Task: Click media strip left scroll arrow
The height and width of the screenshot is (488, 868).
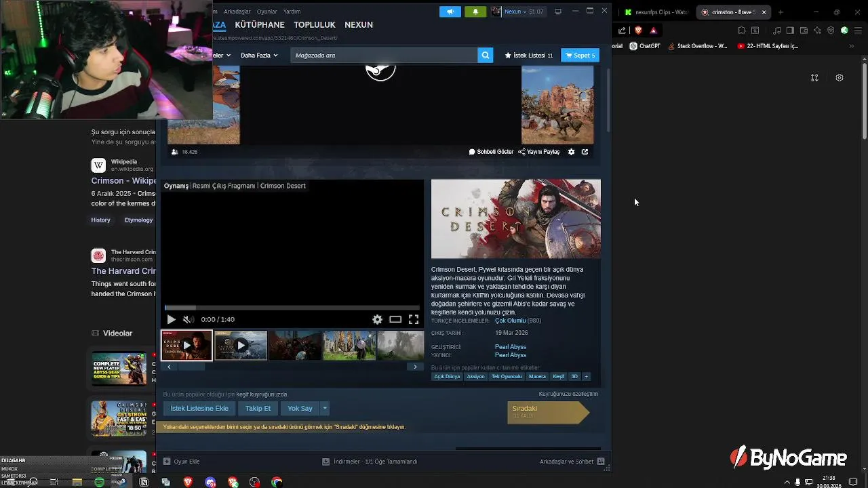Action: coord(169,367)
